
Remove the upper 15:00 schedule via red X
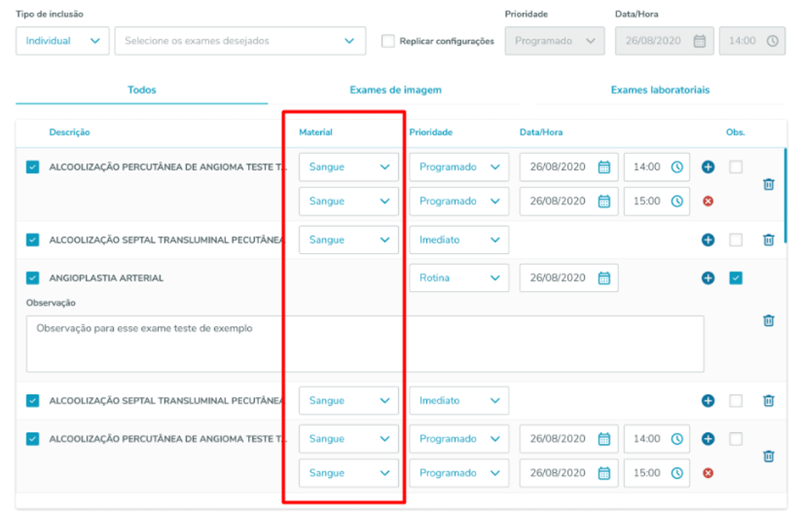click(708, 201)
